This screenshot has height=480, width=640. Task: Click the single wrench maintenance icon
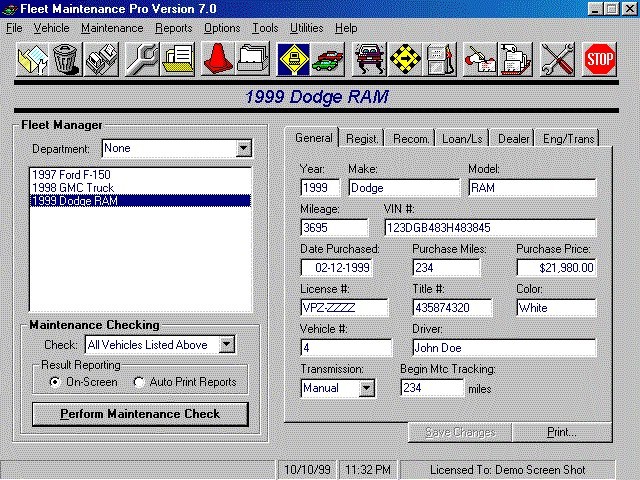tap(142, 60)
